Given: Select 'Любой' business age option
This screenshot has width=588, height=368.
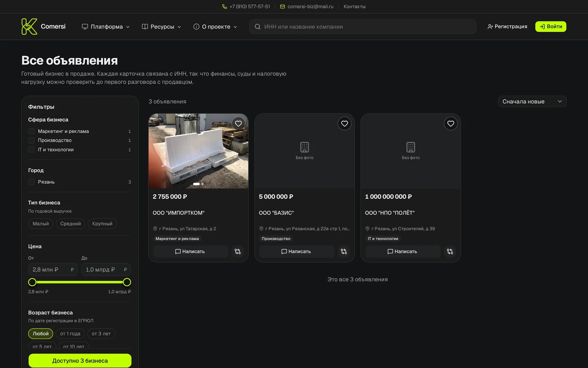Looking at the screenshot, I should [x=41, y=334].
